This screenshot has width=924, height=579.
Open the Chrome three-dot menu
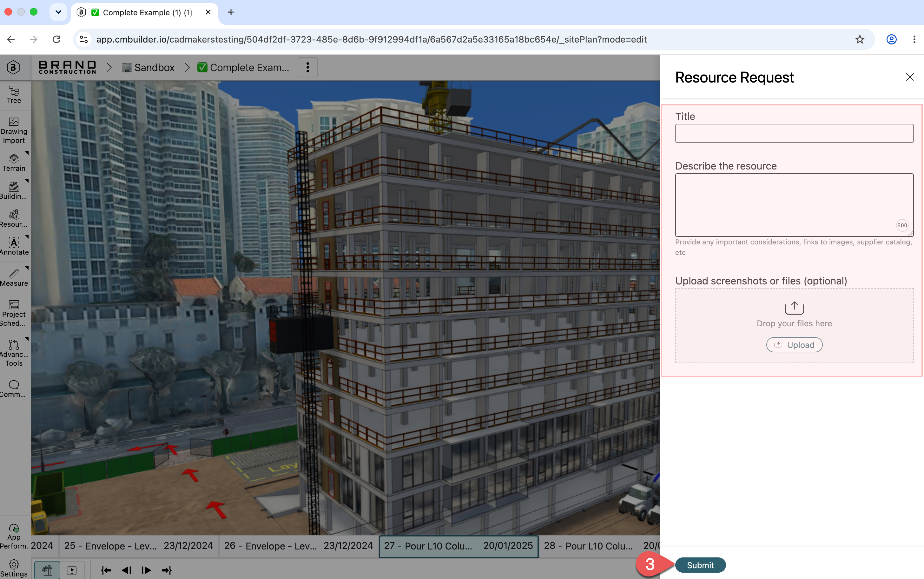coord(914,39)
